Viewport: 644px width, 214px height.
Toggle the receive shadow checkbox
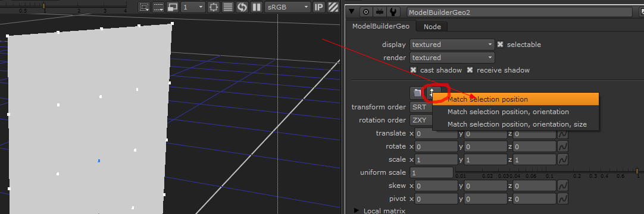click(x=470, y=70)
